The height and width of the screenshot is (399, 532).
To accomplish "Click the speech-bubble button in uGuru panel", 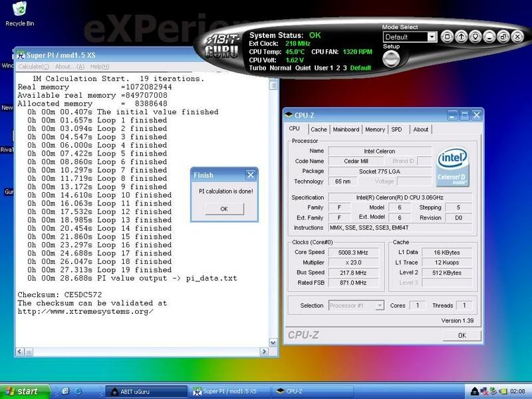I will pyautogui.click(x=475, y=37).
